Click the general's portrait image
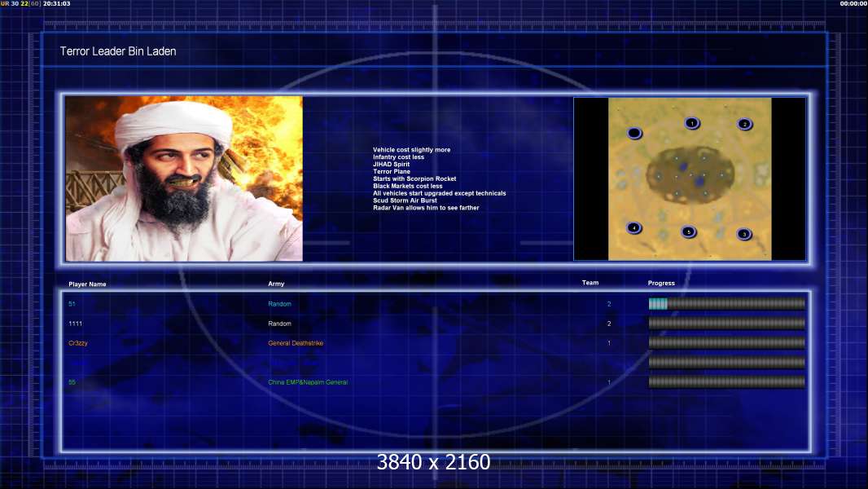The image size is (868, 489). click(x=184, y=178)
